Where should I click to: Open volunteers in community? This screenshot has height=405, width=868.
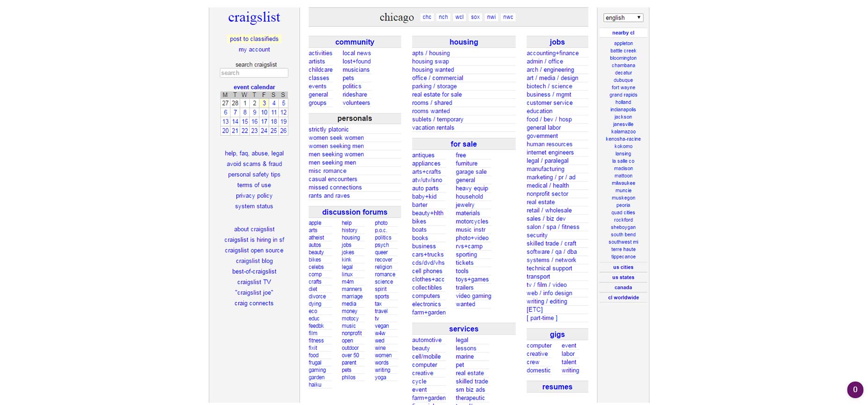[x=356, y=103]
